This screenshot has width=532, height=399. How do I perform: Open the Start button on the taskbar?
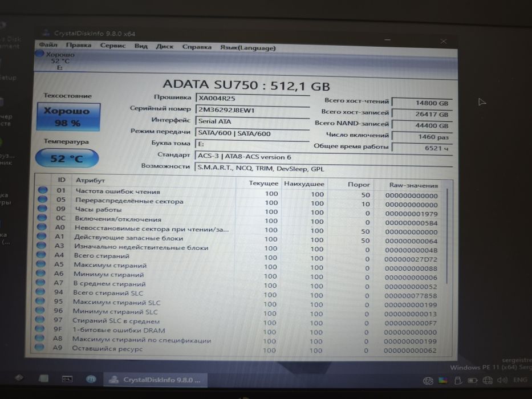pos(19,377)
